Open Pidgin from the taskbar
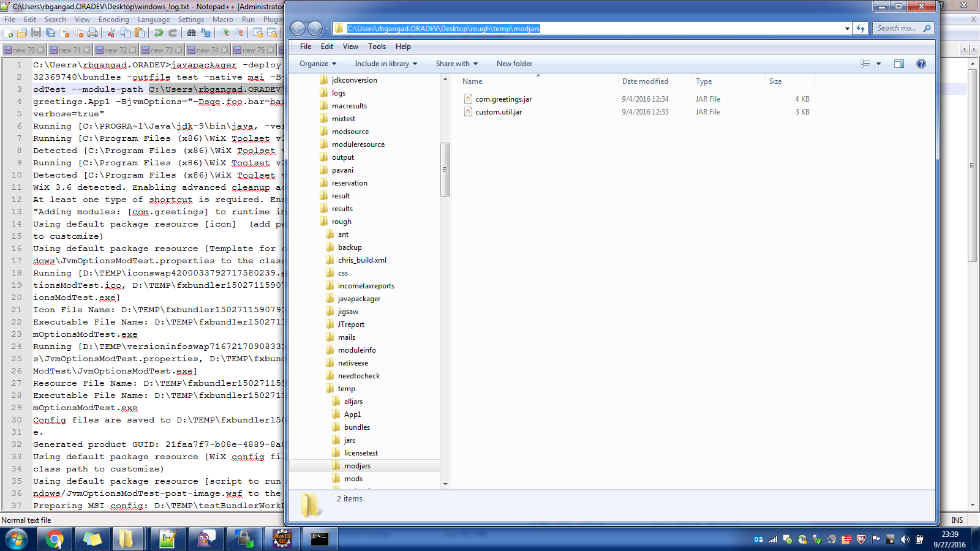 pos(206,539)
